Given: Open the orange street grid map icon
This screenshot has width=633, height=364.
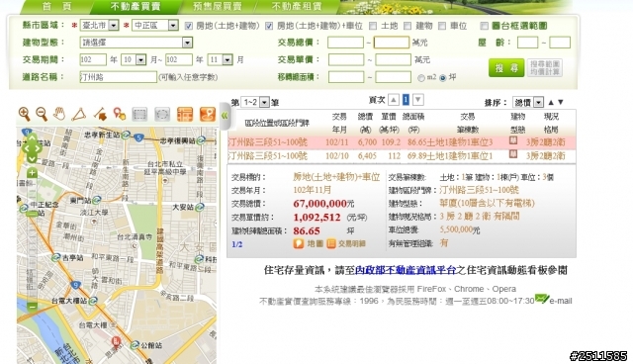Looking at the screenshot, I should pos(185,114).
